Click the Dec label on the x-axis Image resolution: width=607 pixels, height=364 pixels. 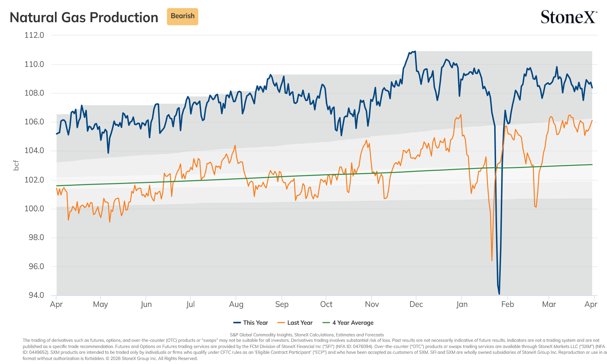[416, 304]
